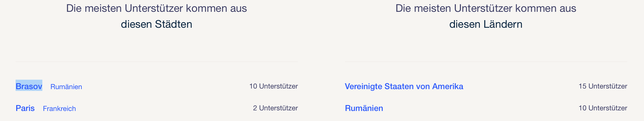The height and width of the screenshot is (121, 644).
Task: Click the 15 Unterstützer count
Action: [x=603, y=86]
